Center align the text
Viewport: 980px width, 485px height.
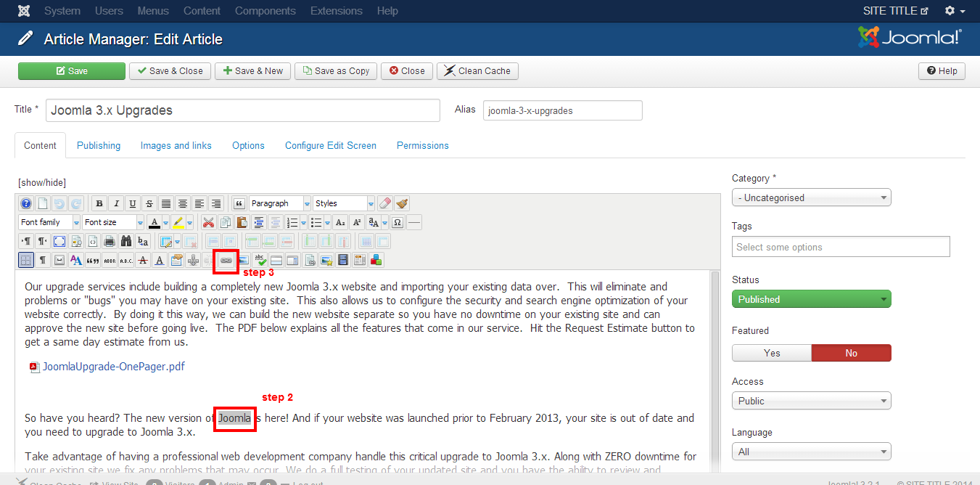click(183, 204)
